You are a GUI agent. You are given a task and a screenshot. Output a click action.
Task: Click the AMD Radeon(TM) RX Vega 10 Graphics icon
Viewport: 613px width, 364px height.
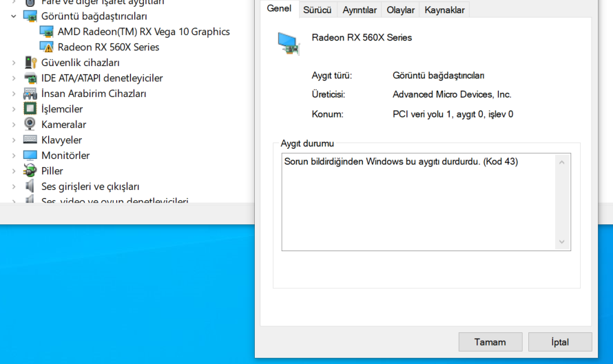pyautogui.click(x=47, y=32)
